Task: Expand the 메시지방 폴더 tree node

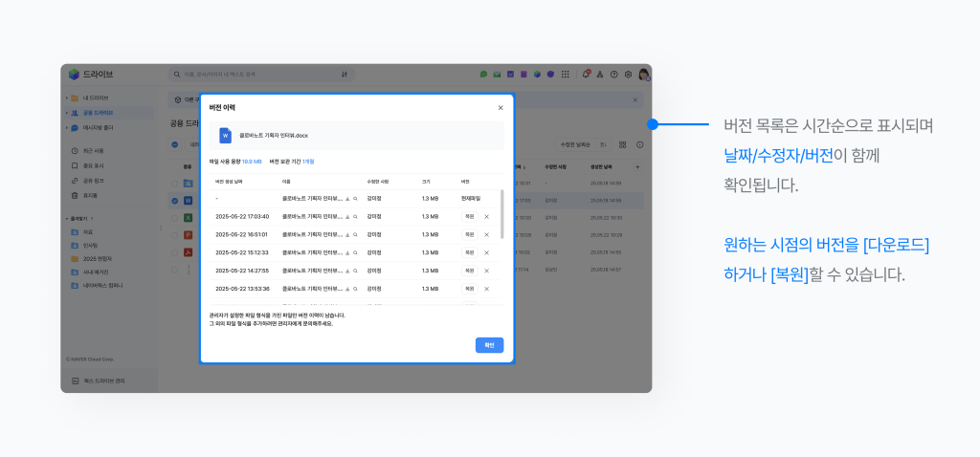Action: pyautogui.click(x=66, y=127)
